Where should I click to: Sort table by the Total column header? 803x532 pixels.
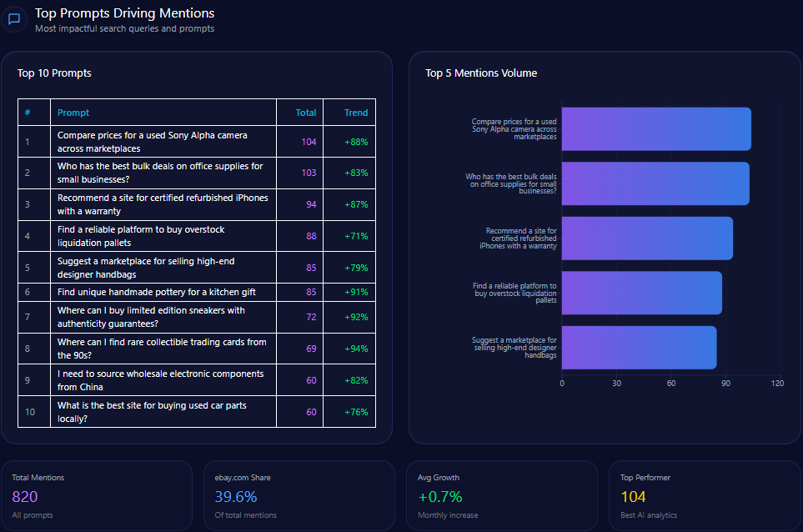(306, 113)
